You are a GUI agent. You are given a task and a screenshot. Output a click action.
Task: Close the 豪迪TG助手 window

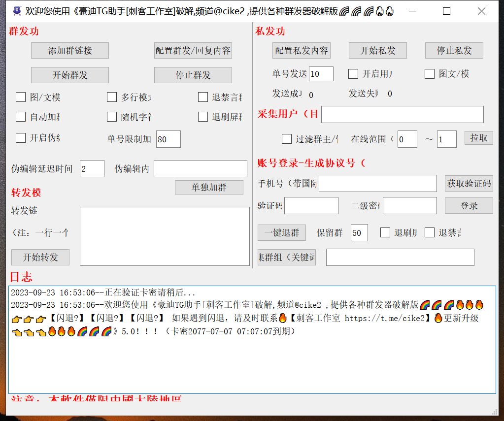coord(481,11)
